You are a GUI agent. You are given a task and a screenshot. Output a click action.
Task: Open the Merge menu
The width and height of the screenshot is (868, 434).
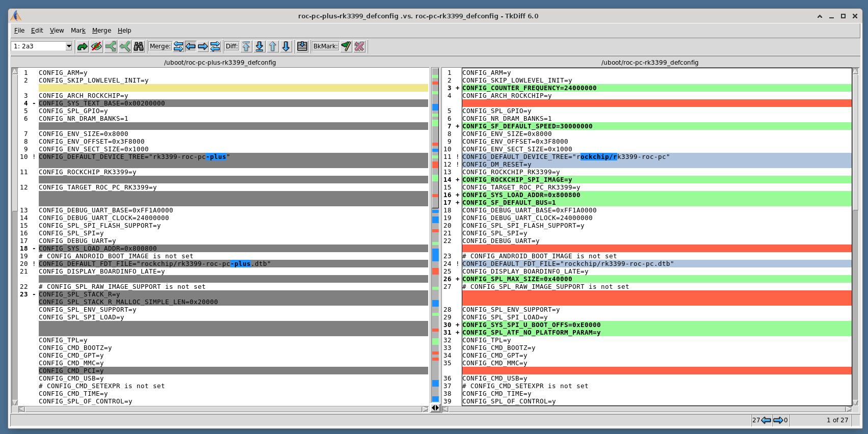click(x=101, y=31)
